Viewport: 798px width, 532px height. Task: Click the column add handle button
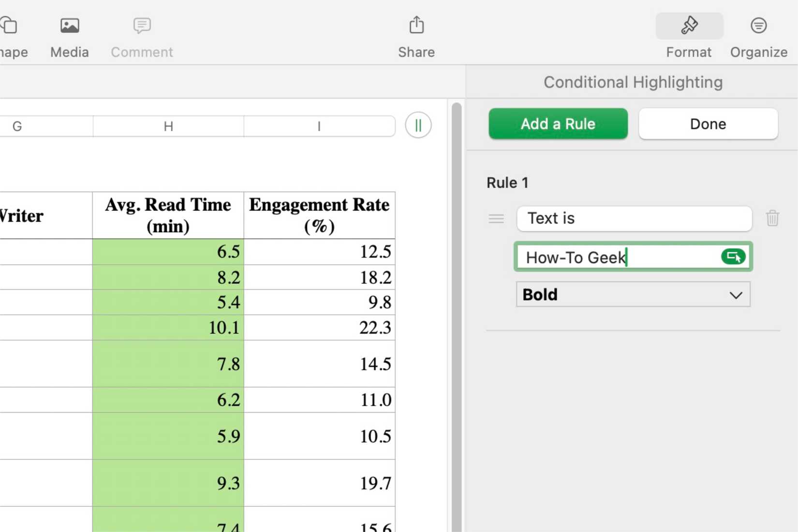click(418, 126)
